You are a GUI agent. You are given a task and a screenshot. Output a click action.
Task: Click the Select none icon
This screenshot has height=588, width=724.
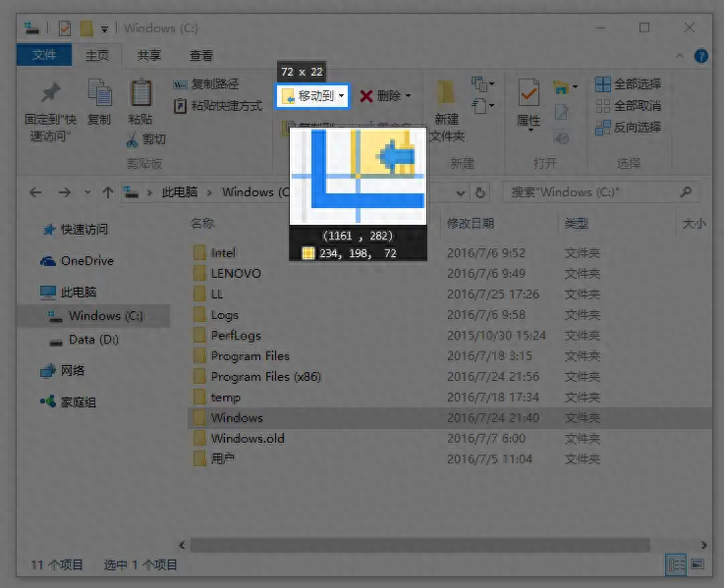point(602,106)
